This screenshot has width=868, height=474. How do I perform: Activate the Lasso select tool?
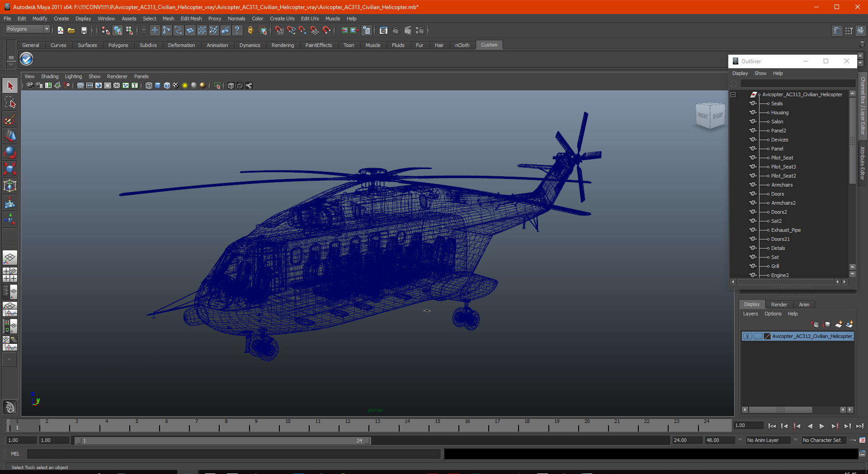10,103
